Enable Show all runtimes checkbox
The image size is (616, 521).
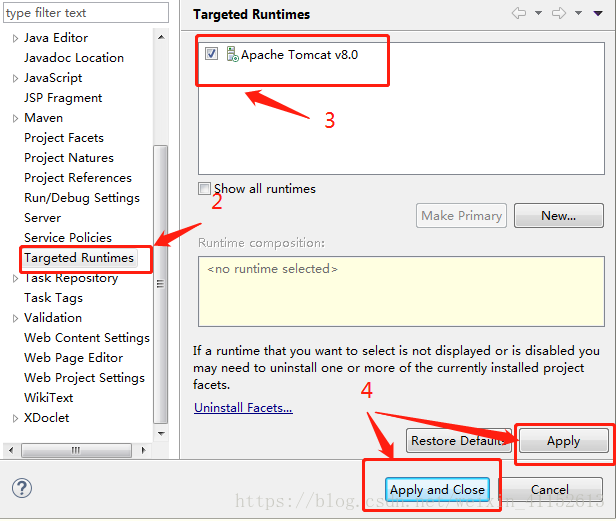204,188
